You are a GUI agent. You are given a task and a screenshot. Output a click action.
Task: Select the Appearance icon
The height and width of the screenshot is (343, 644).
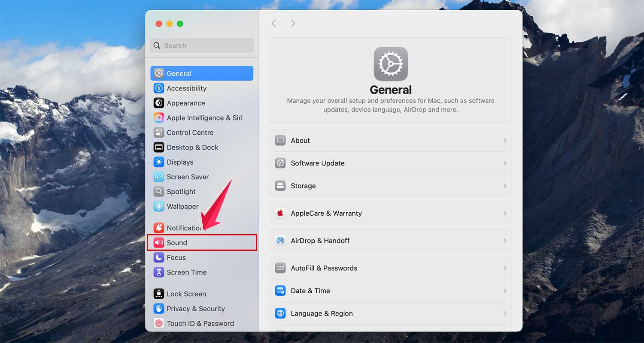pos(159,103)
